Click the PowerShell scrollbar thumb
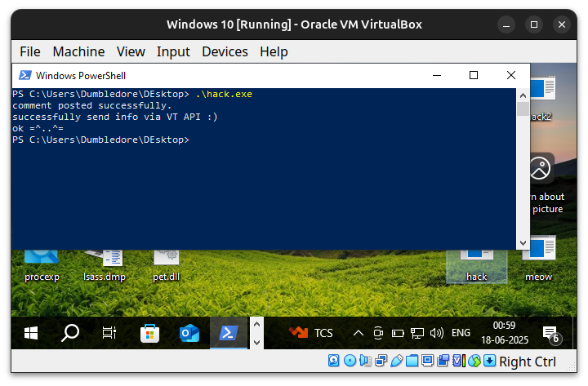The image size is (588, 386). [x=523, y=109]
